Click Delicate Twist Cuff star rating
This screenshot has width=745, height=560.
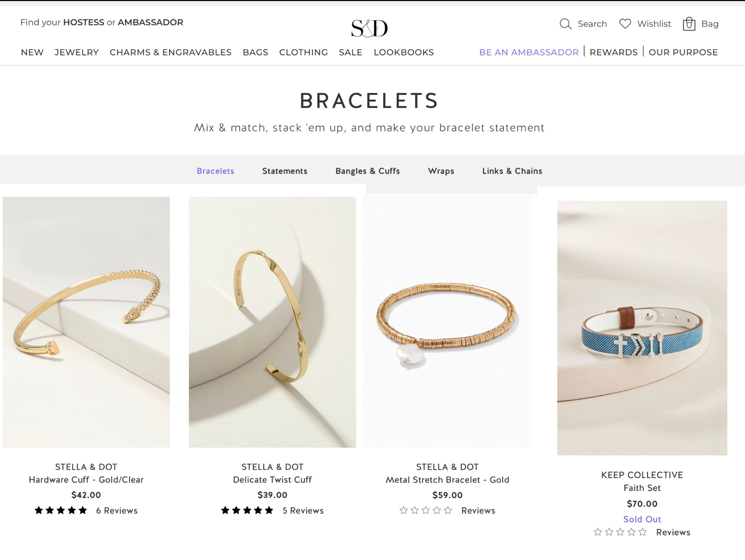coord(247,511)
